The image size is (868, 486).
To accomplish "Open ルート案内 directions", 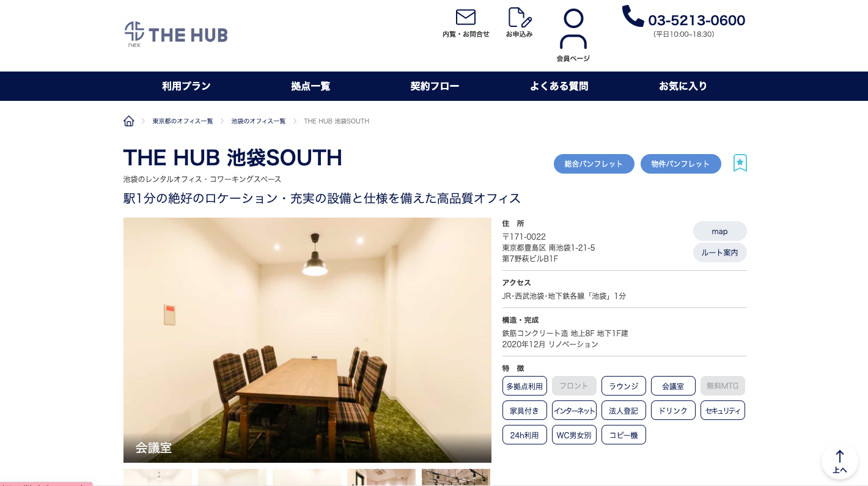I will click(x=720, y=252).
